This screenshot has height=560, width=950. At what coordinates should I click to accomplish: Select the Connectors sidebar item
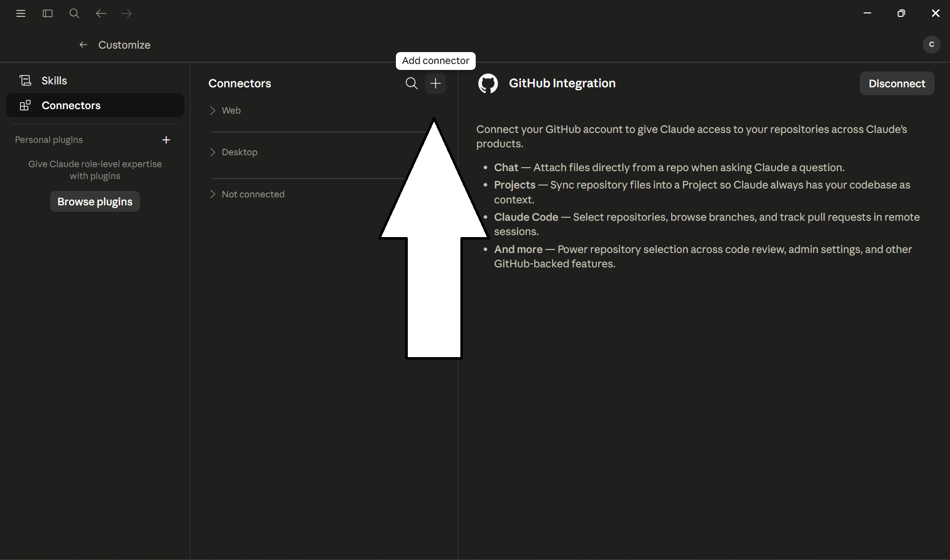(x=95, y=105)
